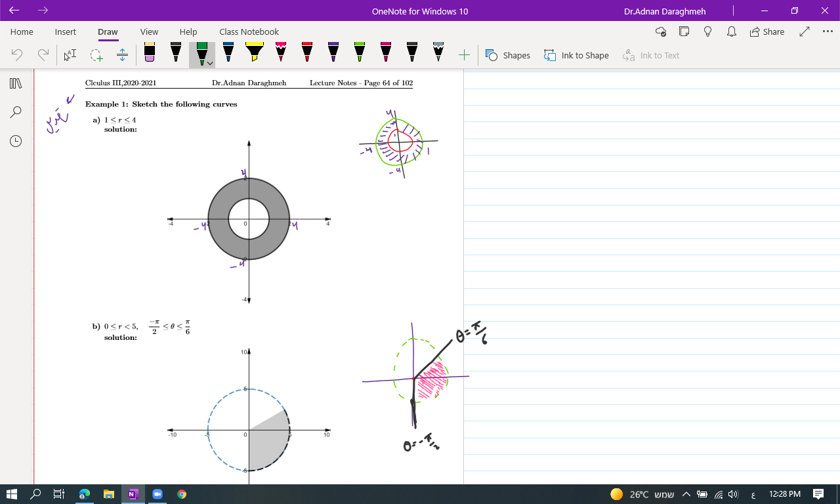Undo the last action
Viewport: 840px width, 504px height.
pos(17,55)
